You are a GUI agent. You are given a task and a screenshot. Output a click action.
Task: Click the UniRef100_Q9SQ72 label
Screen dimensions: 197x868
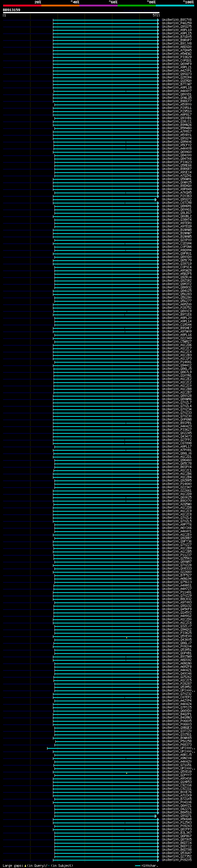pos(177,200)
